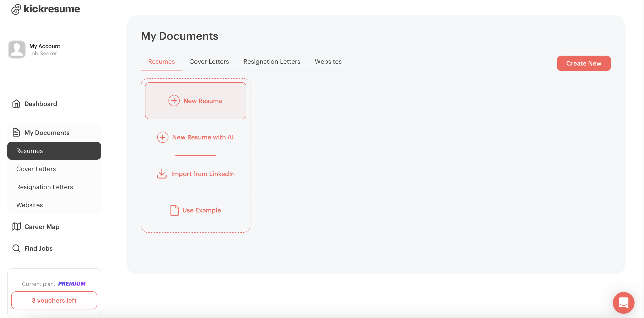Select Cover Letters in sidebar
Screen dimensions: 644x318
(x=36, y=169)
